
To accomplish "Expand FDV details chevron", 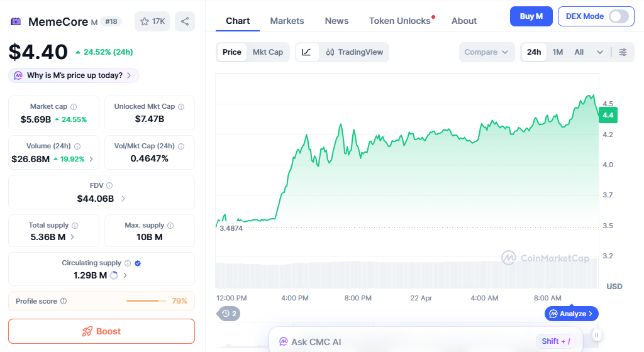I will point(123,199).
